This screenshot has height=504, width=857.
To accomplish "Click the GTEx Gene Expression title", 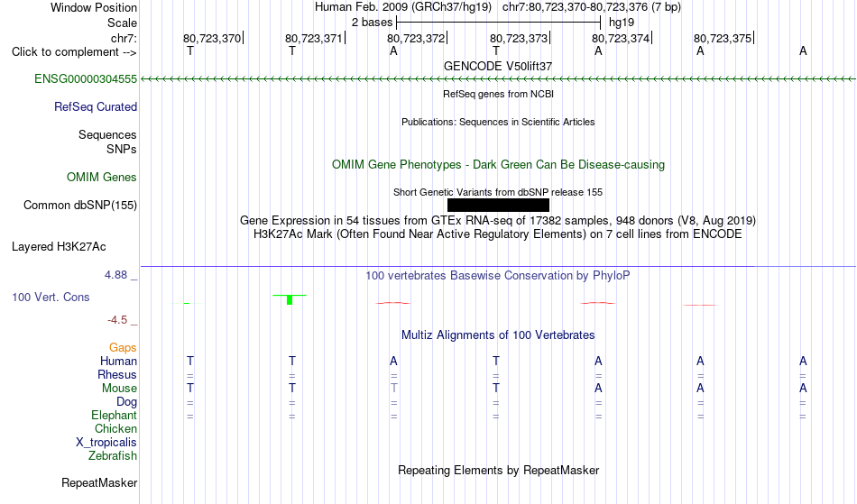I will [498, 221].
